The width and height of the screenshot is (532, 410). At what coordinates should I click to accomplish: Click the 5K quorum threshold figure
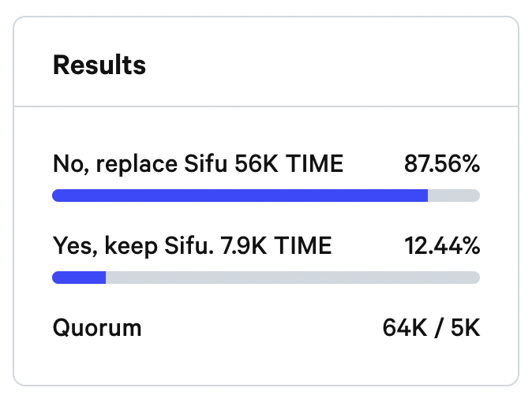pos(465,328)
